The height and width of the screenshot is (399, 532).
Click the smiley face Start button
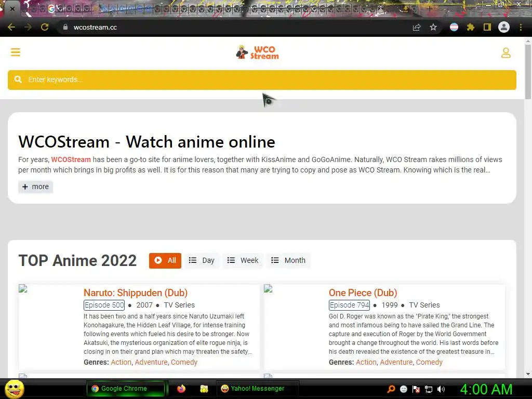[x=14, y=389]
